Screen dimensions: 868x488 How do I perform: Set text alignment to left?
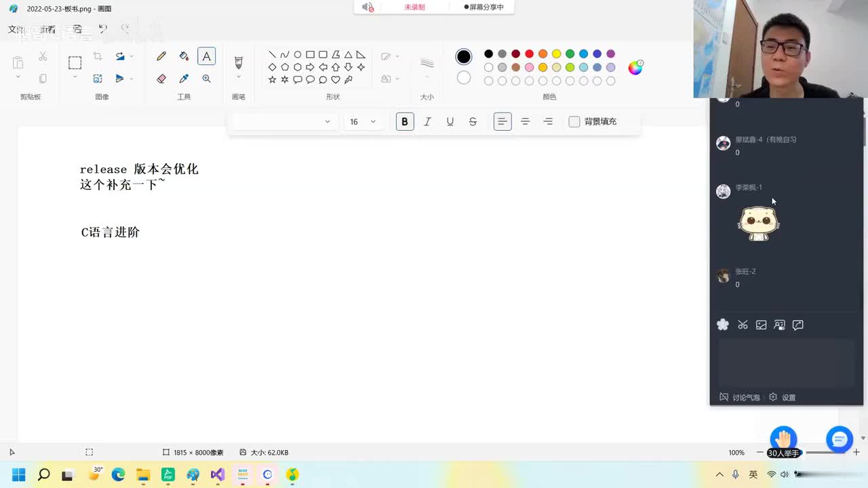click(502, 121)
